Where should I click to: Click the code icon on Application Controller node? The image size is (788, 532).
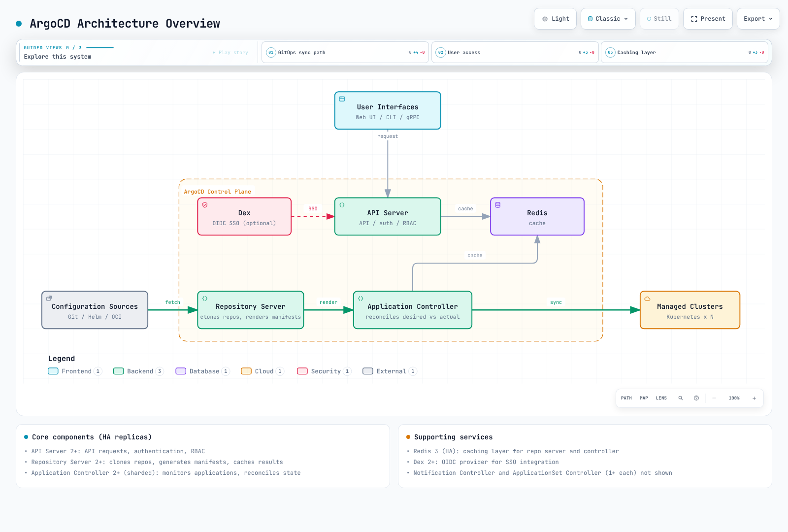pyautogui.click(x=361, y=299)
